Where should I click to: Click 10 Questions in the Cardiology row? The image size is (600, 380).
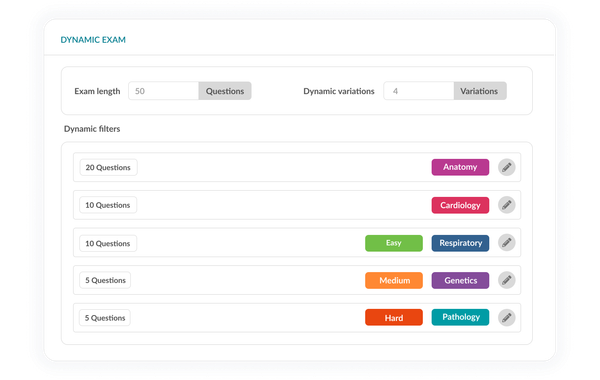point(108,205)
